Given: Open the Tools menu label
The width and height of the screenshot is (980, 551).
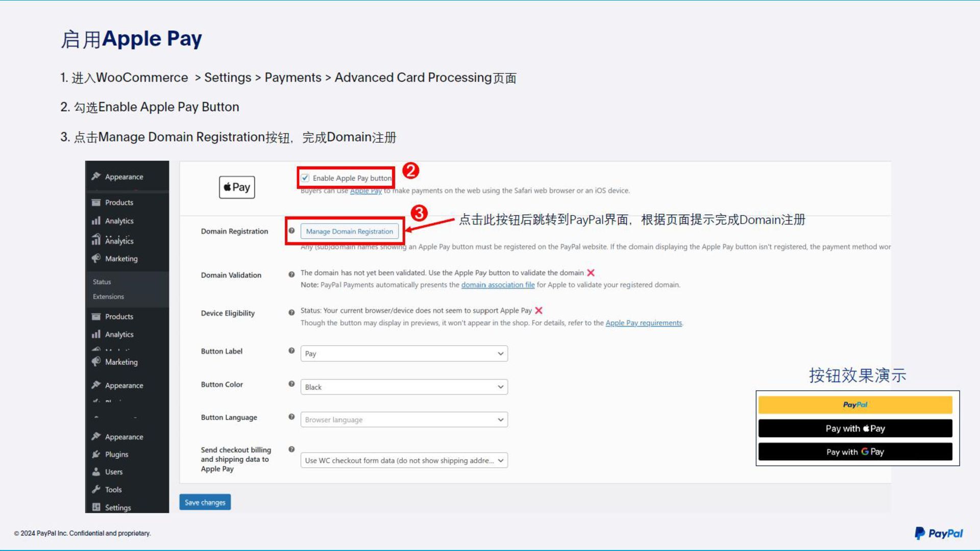Looking at the screenshot, I should tap(113, 490).
